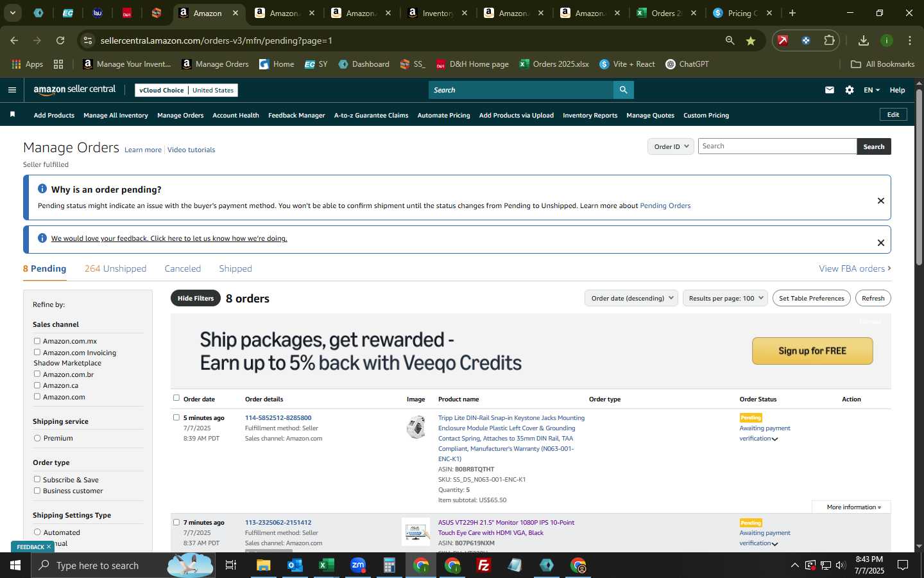Click the ASUS monitor product thumbnail
The width and height of the screenshot is (924, 578).
416,532
